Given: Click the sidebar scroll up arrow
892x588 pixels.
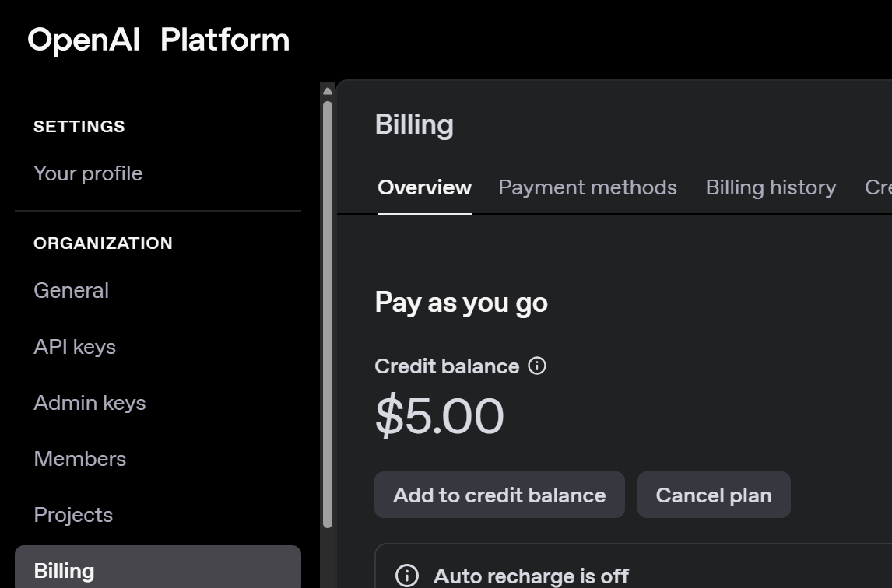Looking at the screenshot, I should [328, 91].
